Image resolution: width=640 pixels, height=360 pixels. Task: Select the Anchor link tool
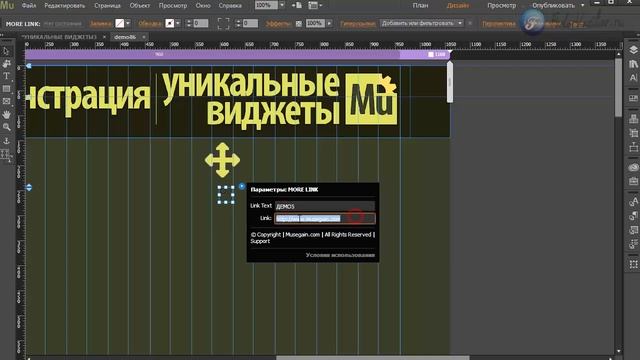[x=6, y=141]
